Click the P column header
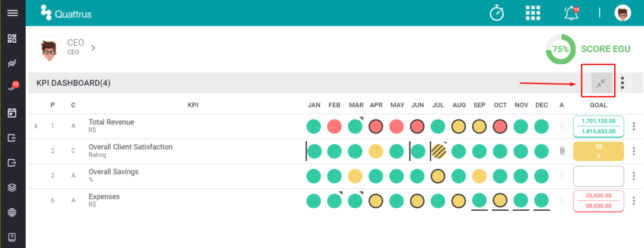This screenshot has height=248, width=644. coord(53,105)
